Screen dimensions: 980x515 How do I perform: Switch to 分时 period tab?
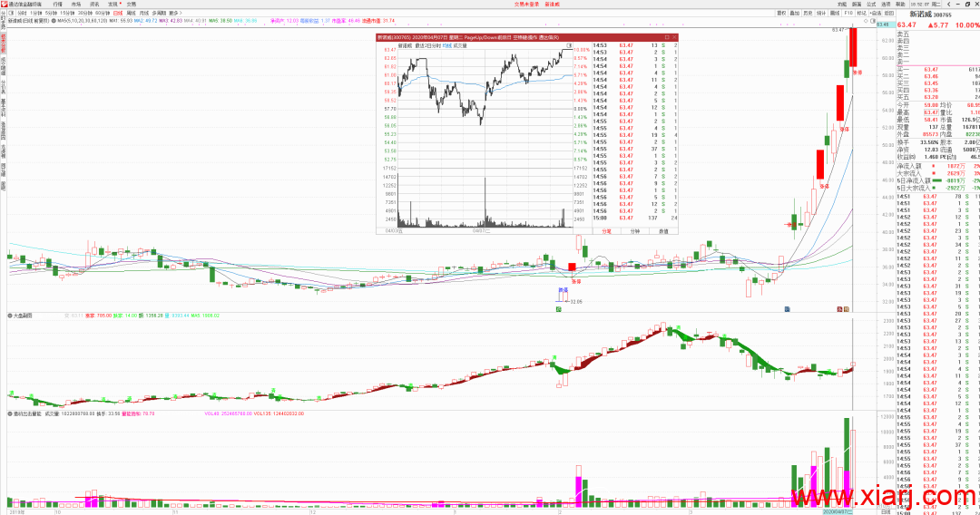pos(22,13)
